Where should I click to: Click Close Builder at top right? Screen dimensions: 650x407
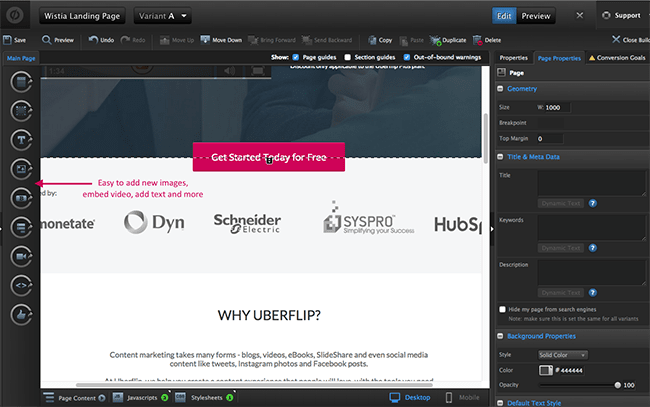point(631,40)
